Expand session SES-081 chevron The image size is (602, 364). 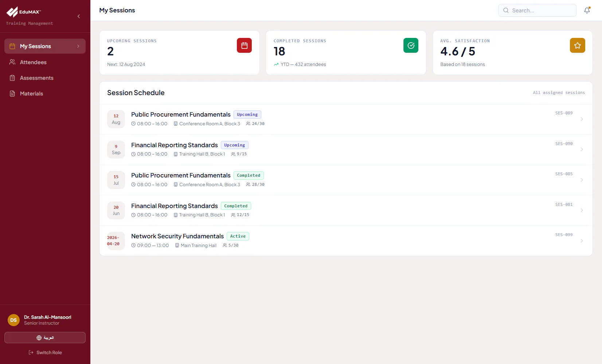coord(582,210)
